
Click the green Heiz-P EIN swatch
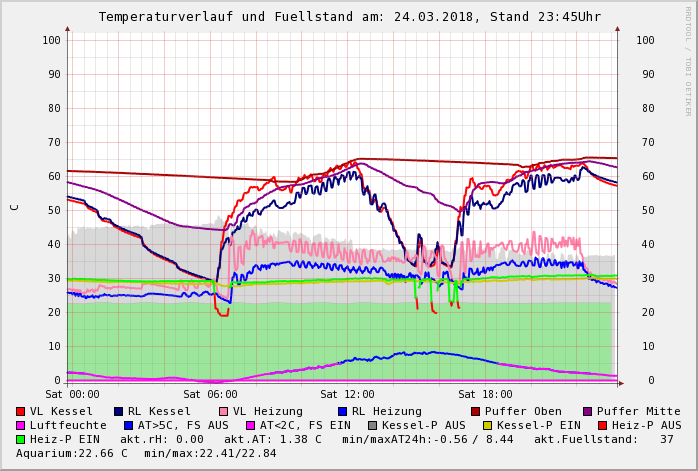pos(21,440)
